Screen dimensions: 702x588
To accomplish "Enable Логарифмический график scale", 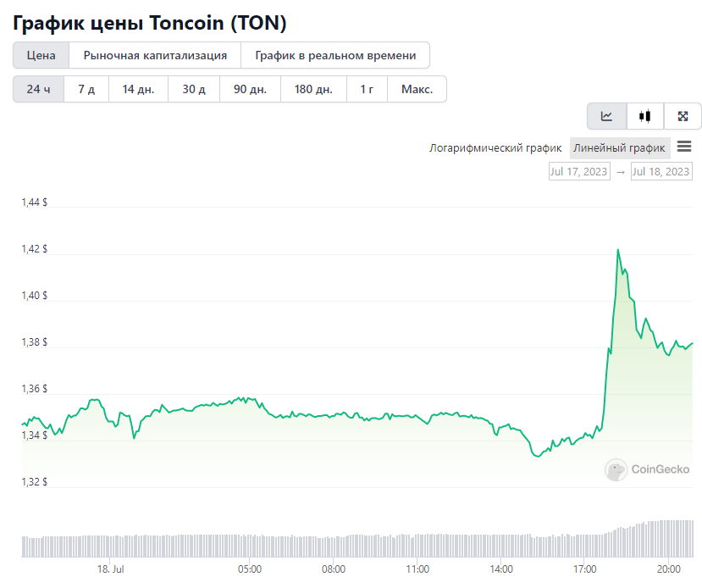I will pyautogui.click(x=495, y=147).
